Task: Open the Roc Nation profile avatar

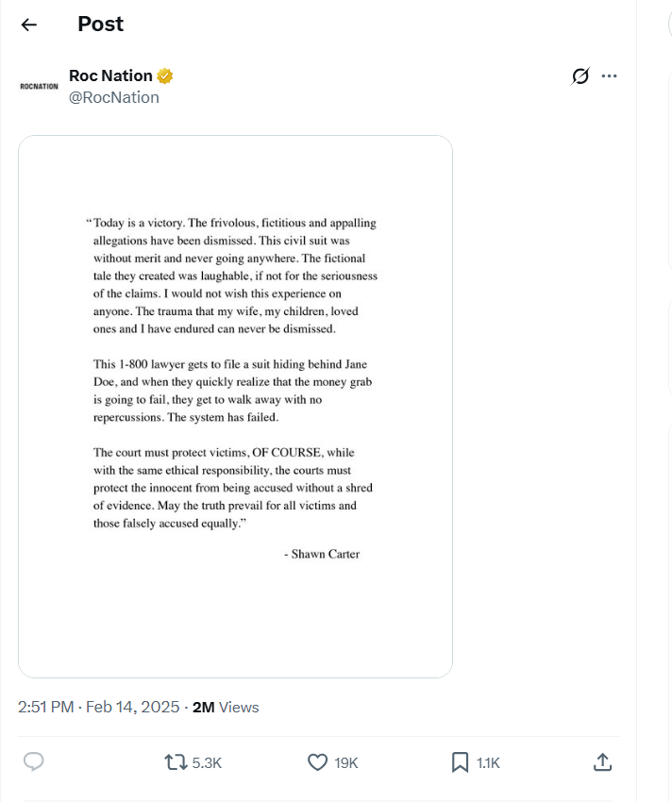Action: click(39, 86)
